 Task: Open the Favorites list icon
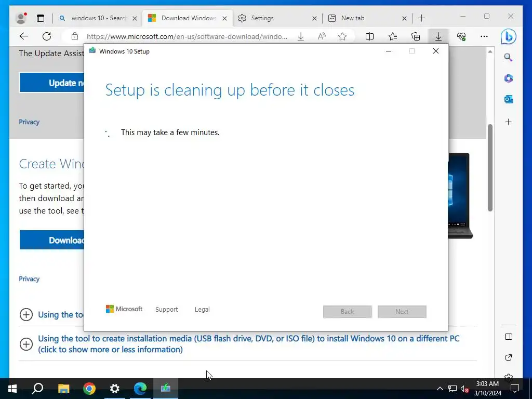[393, 36]
